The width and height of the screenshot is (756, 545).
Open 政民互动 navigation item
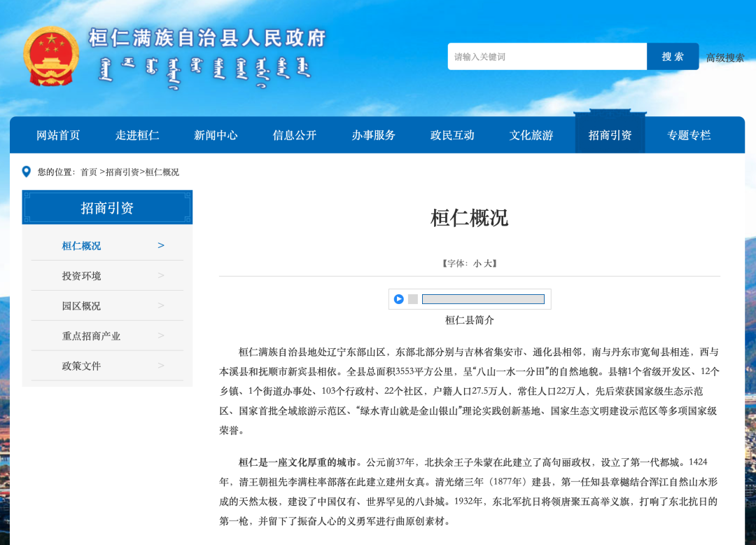click(452, 135)
